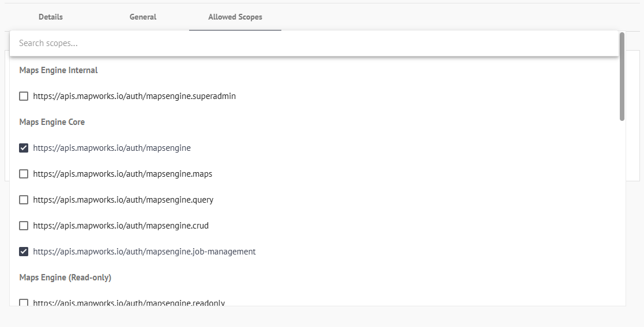
Task: Tick the mapsengine.superadmin scope checkbox
Action: 24,96
